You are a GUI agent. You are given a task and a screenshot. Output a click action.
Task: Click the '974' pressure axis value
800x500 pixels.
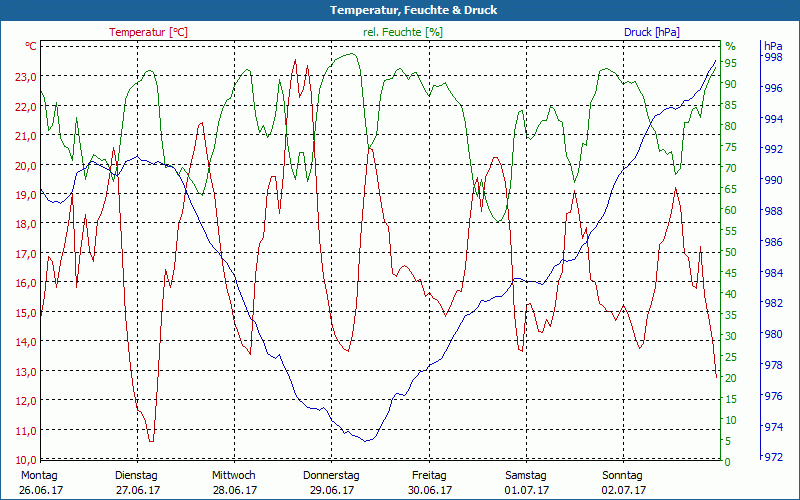coord(773,427)
